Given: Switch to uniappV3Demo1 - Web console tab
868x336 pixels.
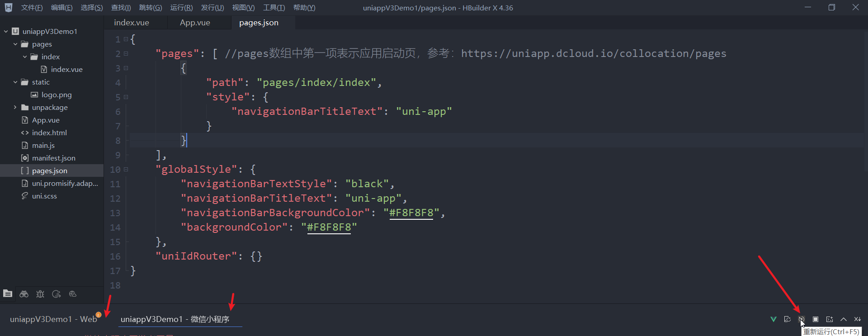Looking at the screenshot, I should point(54,319).
